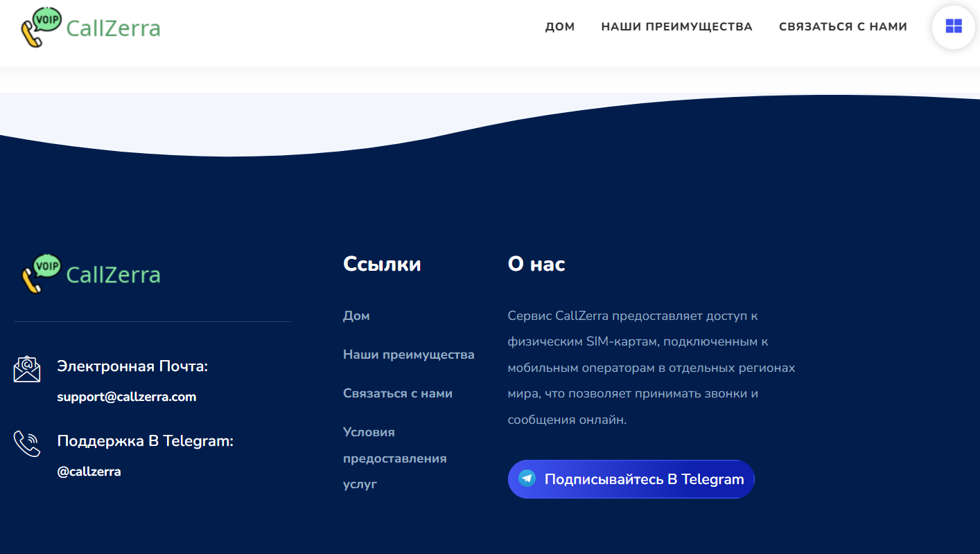
Task: Click the Наши преимущества footer link
Action: coord(409,355)
